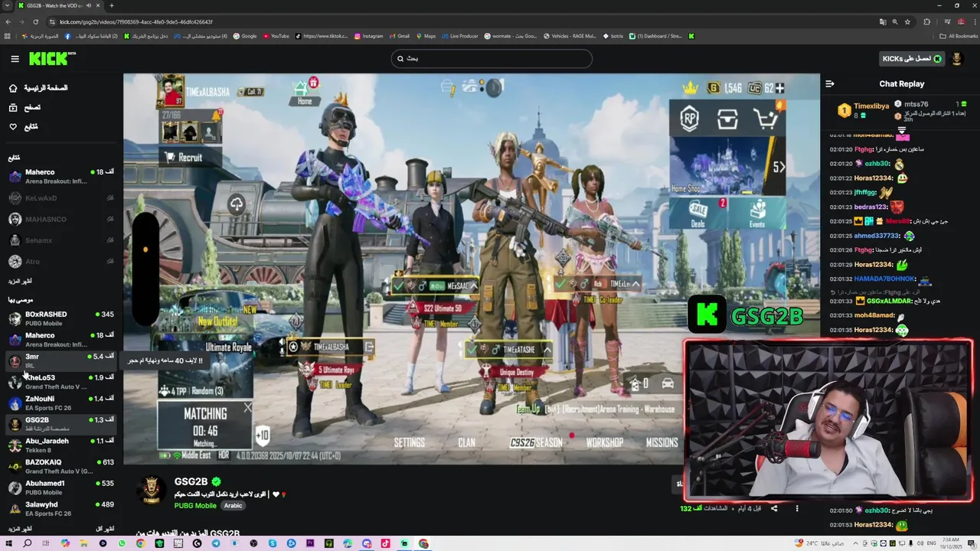Open the Maps bookmark
980x551 pixels.
point(425,36)
